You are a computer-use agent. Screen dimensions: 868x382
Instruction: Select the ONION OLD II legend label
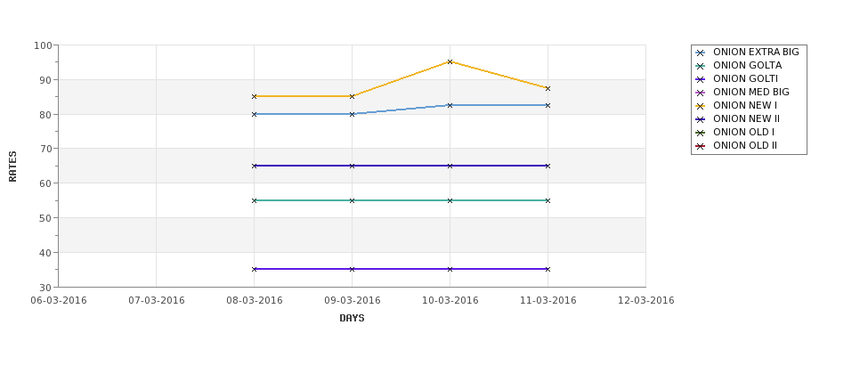744,146
